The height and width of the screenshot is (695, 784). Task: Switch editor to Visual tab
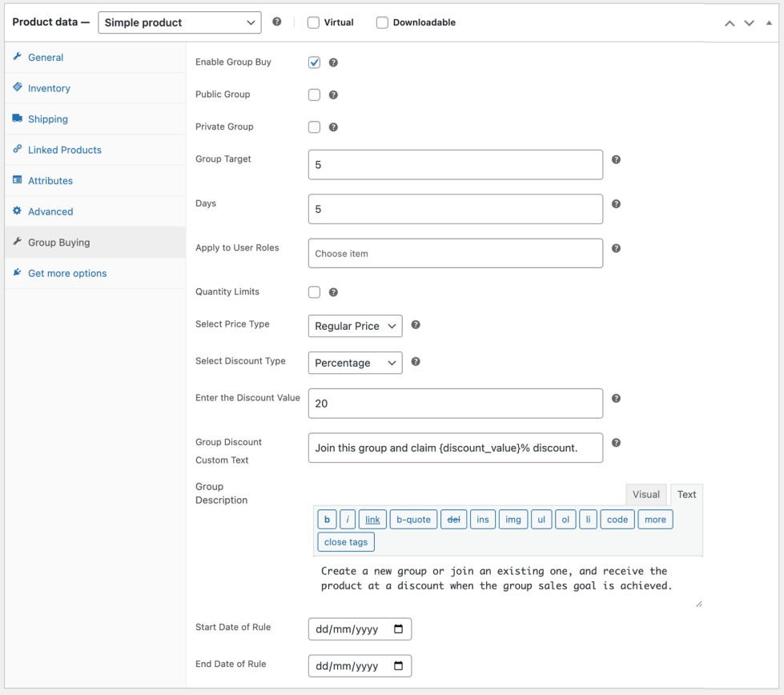click(645, 494)
